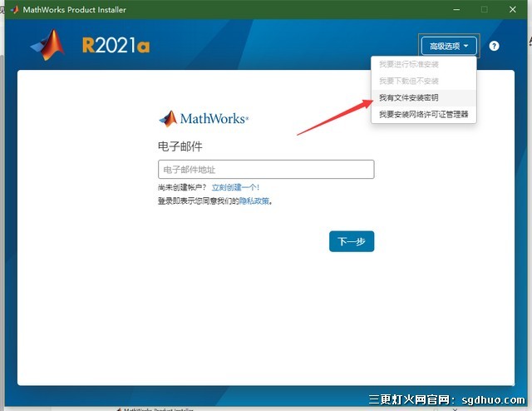Click the MathWorks logo above the email field
532x411 pixels.
(204, 118)
